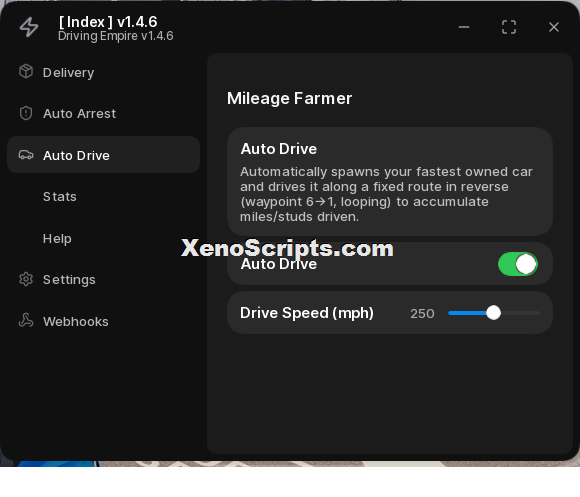The height and width of the screenshot is (497, 580).
Task: Turn off the Auto Drive toggle
Action: (x=517, y=264)
